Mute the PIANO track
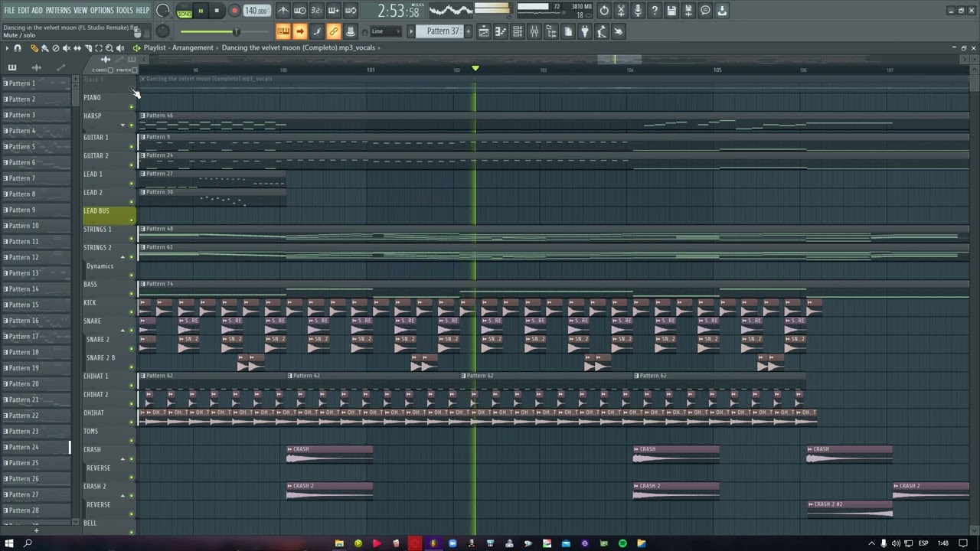 131,107
